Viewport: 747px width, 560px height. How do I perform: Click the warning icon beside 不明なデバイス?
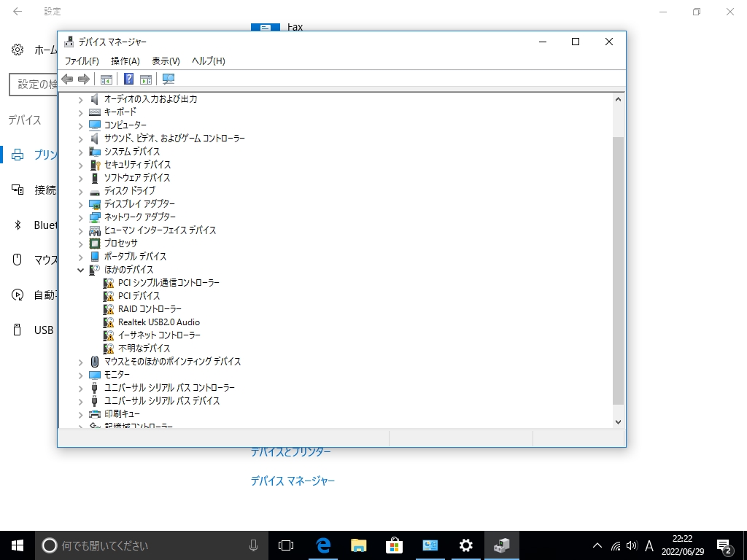[x=109, y=349]
